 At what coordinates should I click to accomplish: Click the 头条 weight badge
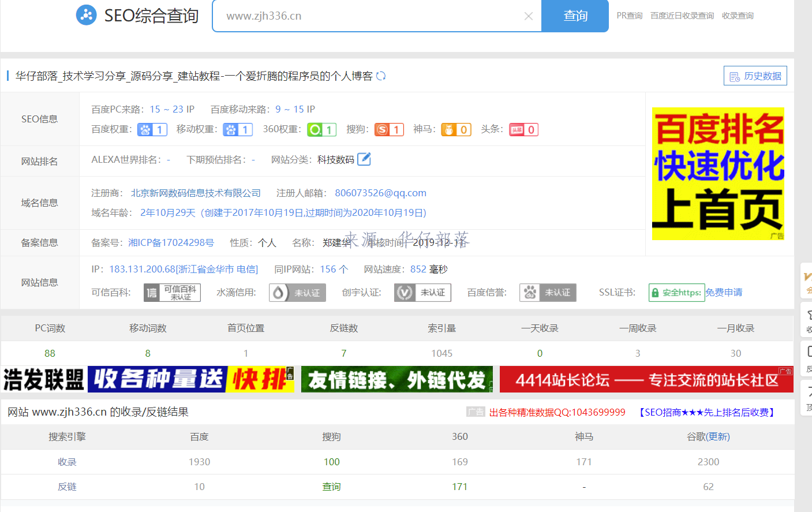(523, 129)
